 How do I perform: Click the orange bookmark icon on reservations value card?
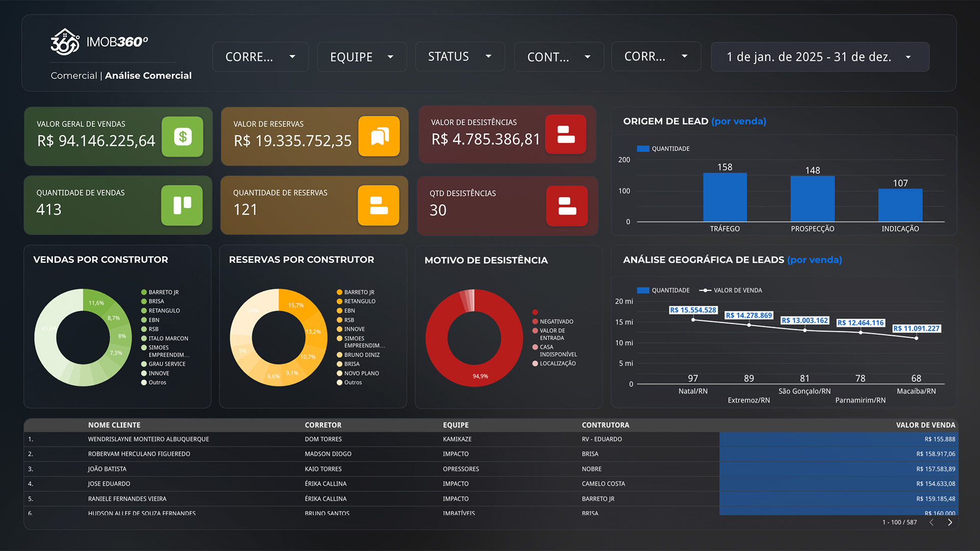(379, 136)
